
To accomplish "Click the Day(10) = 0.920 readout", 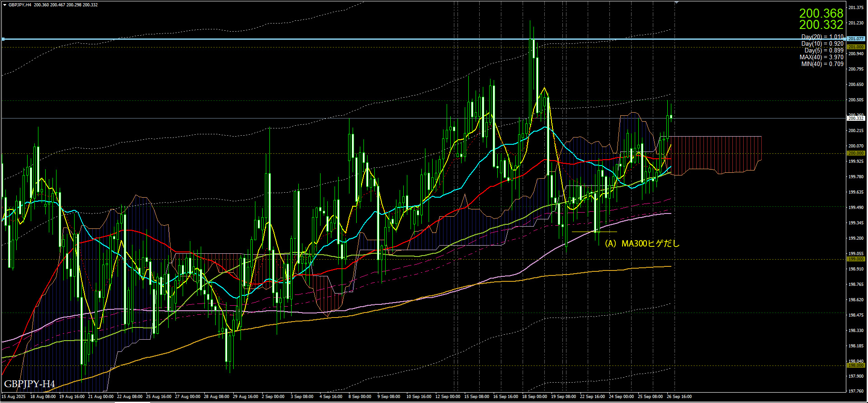I will [822, 43].
